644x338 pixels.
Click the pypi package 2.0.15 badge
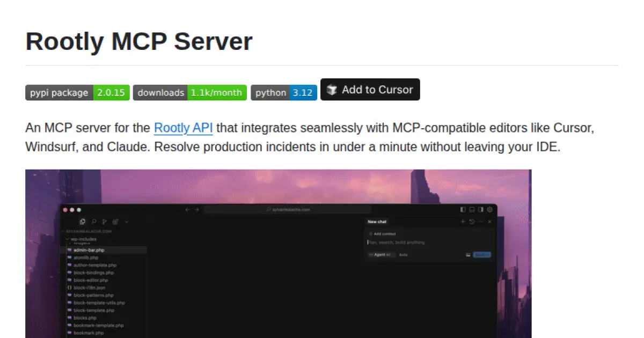[x=77, y=92]
